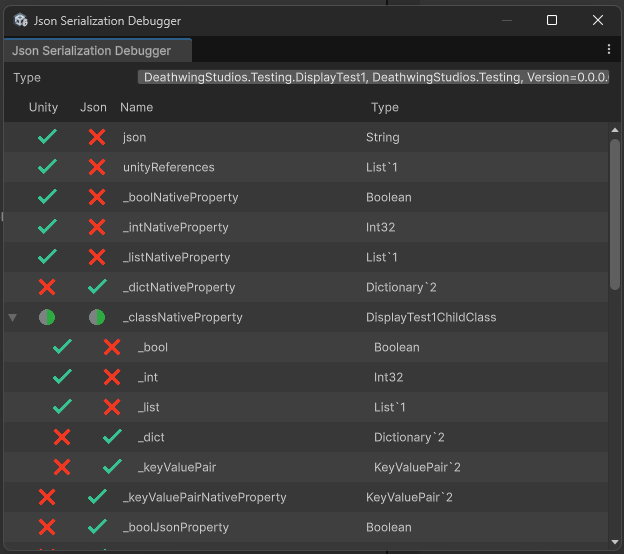Click Json checkmark for _boolJsonProperty
The image size is (624, 554).
98,527
